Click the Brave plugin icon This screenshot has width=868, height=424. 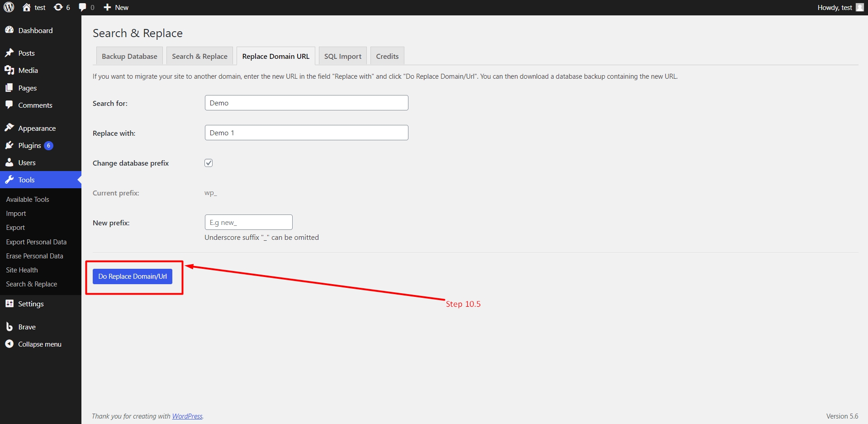pos(9,327)
